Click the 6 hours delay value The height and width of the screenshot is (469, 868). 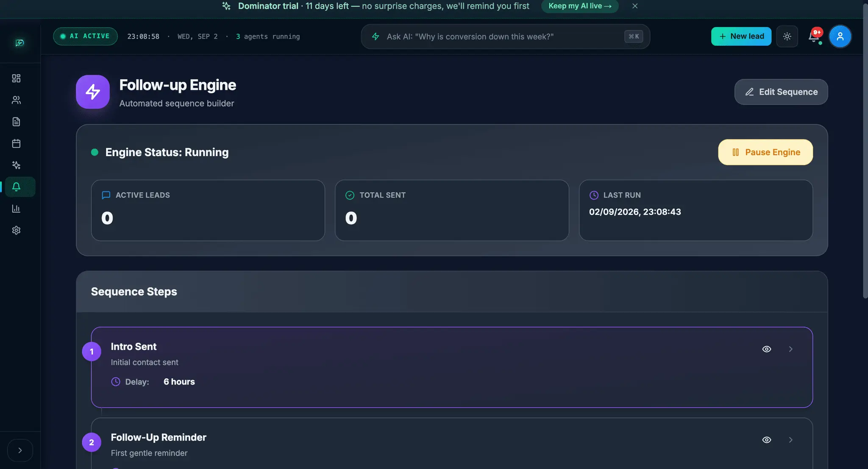(179, 382)
